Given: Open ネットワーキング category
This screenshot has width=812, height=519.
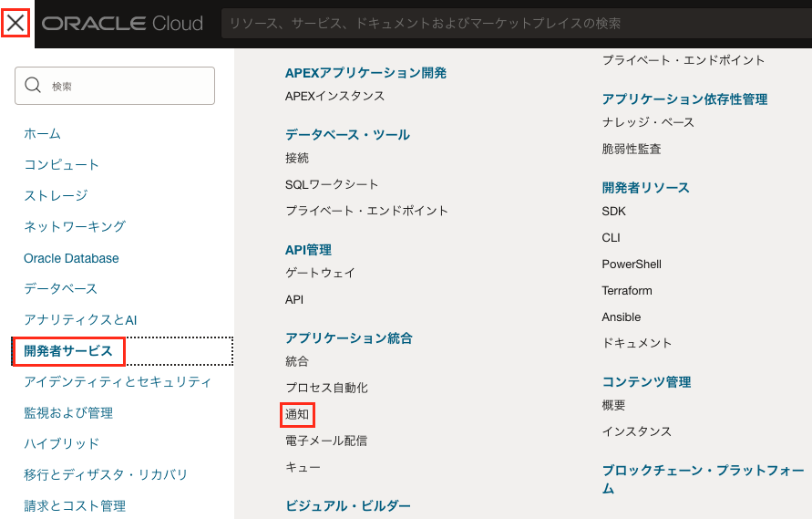Looking at the screenshot, I should coord(75,227).
